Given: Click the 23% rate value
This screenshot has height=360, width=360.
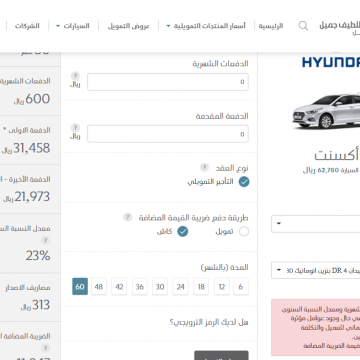Looking at the screenshot, I should click(x=38, y=256).
